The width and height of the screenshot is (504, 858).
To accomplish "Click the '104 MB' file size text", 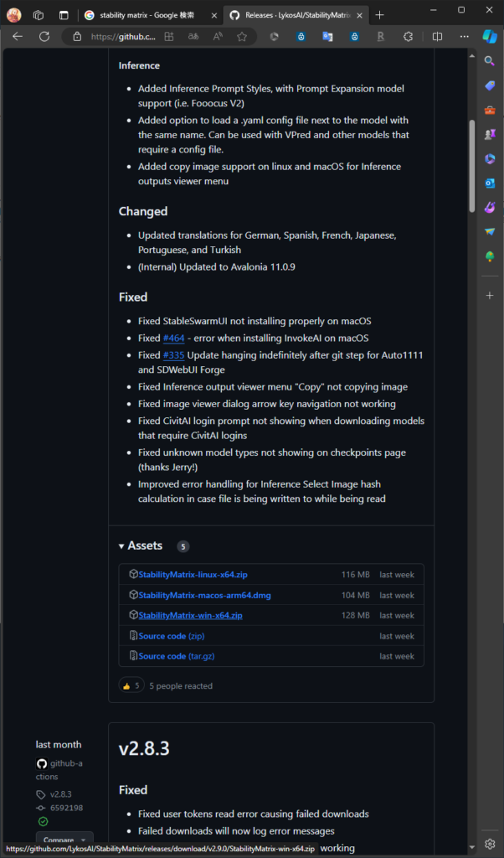I will 356,595.
